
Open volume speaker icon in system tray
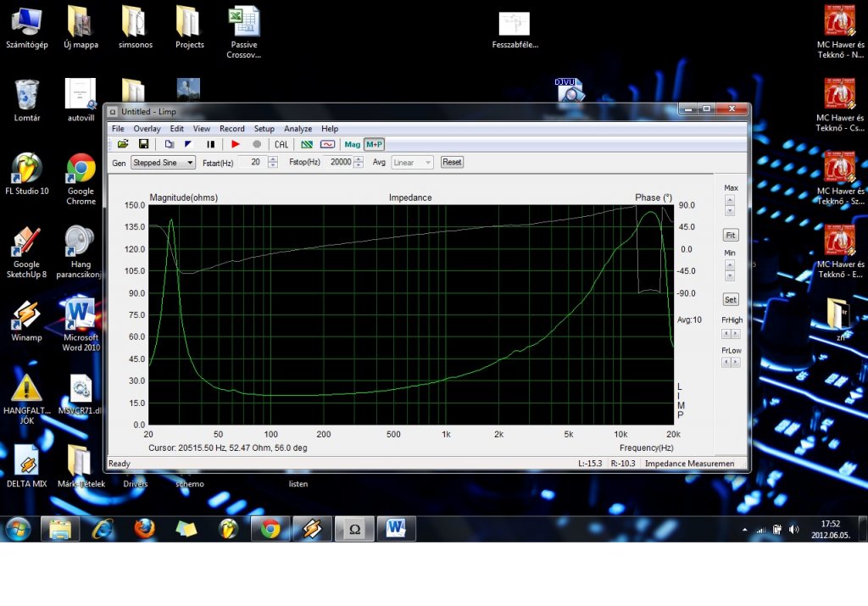(793, 530)
